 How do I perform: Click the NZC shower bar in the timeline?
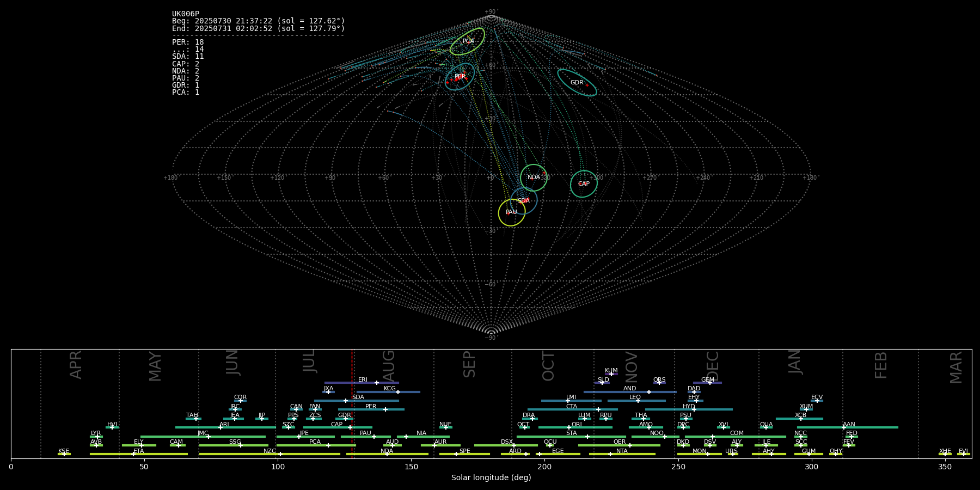pyautogui.click(x=269, y=454)
